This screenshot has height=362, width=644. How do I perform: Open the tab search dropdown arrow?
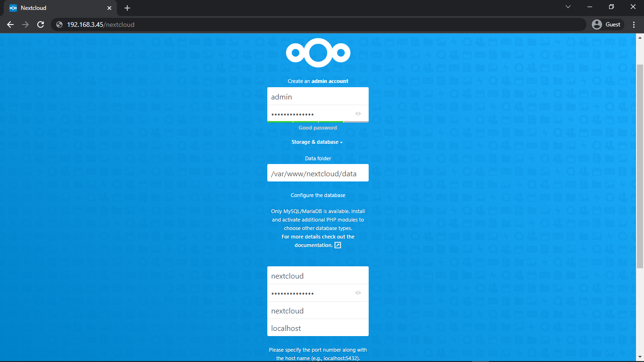[x=568, y=7]
